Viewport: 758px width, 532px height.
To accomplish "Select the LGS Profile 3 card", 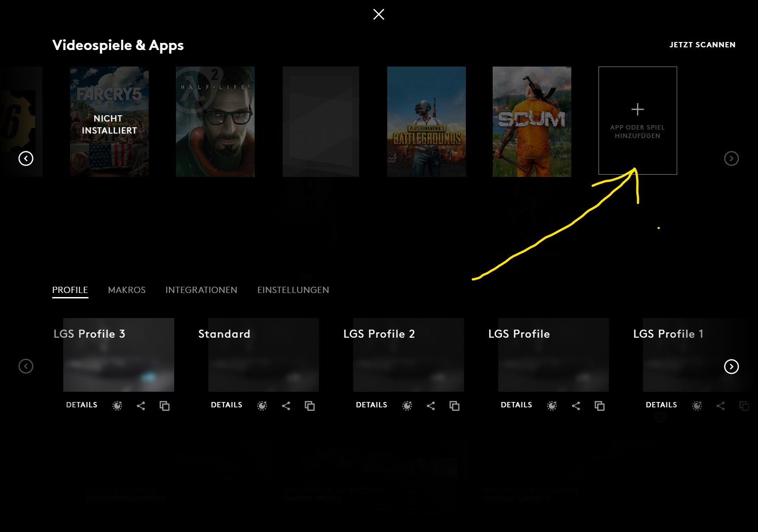I will point(119,355).
